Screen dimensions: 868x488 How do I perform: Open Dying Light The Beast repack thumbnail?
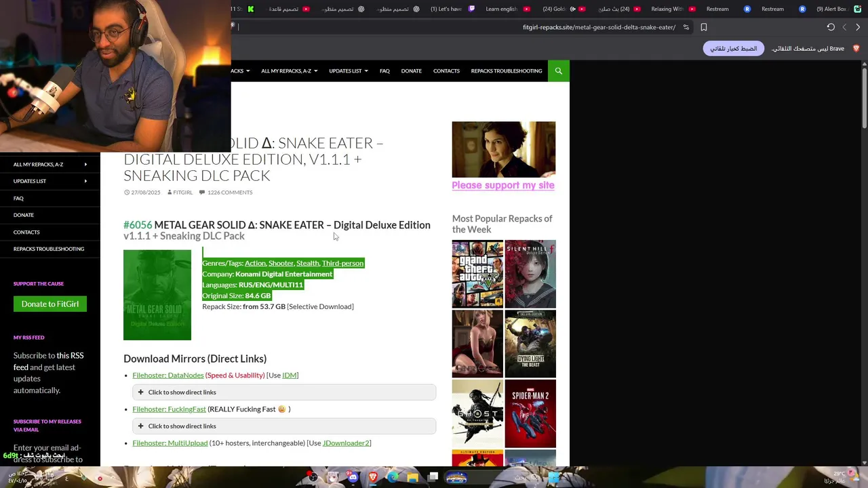pyautogui.click(x=530, y=344)
